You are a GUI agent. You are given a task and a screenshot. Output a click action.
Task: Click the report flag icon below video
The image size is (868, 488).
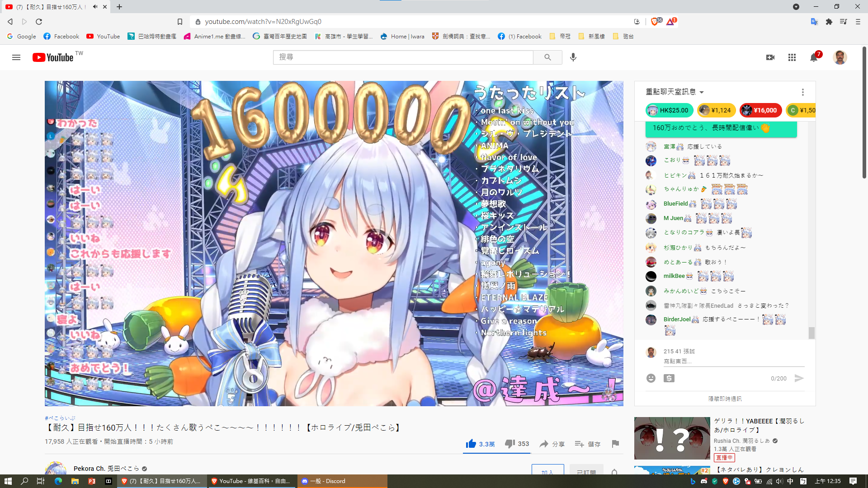tap(615, 444)
